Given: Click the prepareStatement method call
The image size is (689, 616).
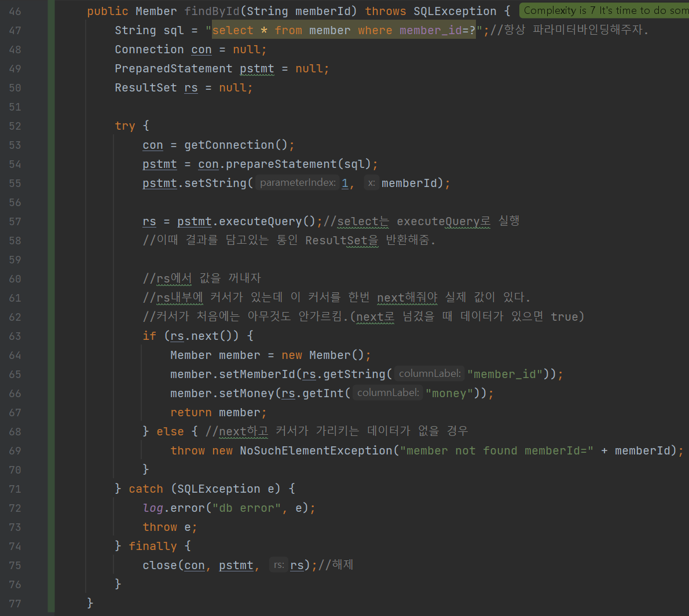Looking at the screenshot, I should pos(281,164).
